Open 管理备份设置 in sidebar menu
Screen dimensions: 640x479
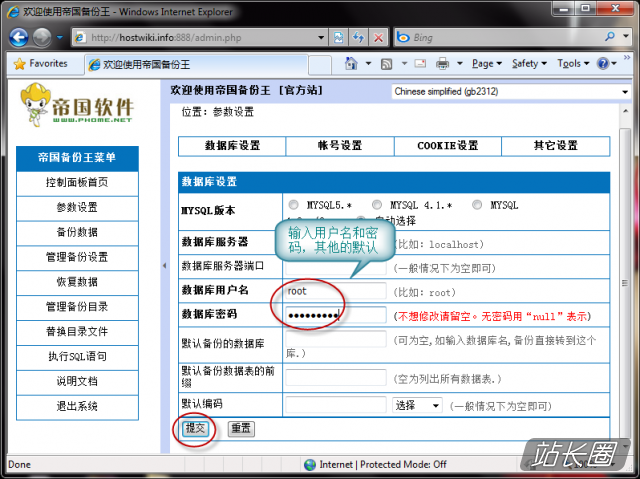(x=77, y=257)
